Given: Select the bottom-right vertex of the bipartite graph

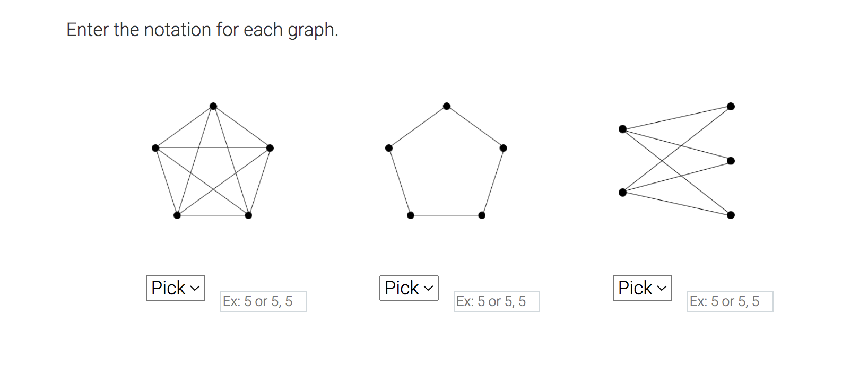Looking at the screenshot, I should pyautogui.click(x=731, y=215).
